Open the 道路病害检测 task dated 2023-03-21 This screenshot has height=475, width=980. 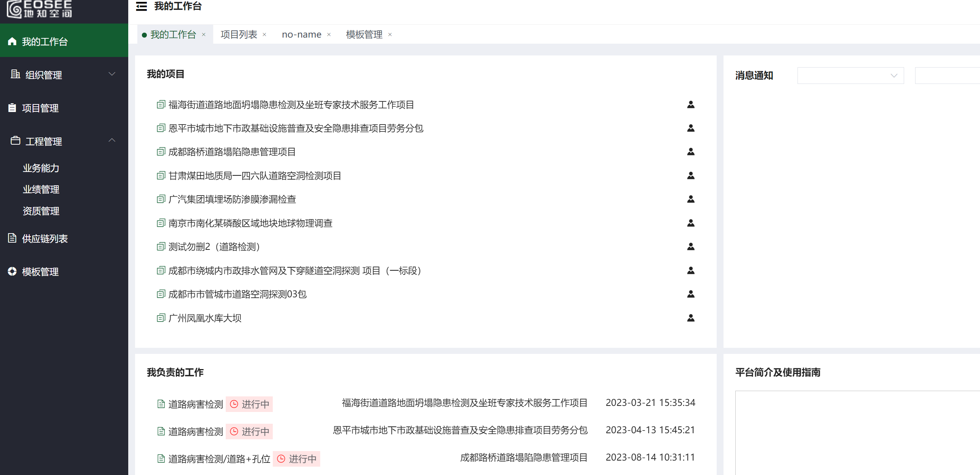click(195, 404)
